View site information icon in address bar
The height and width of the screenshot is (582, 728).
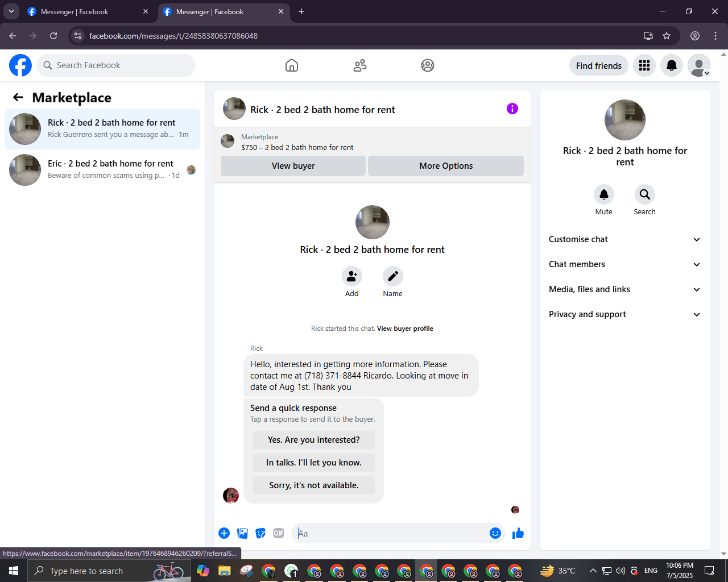click(78, 36)
